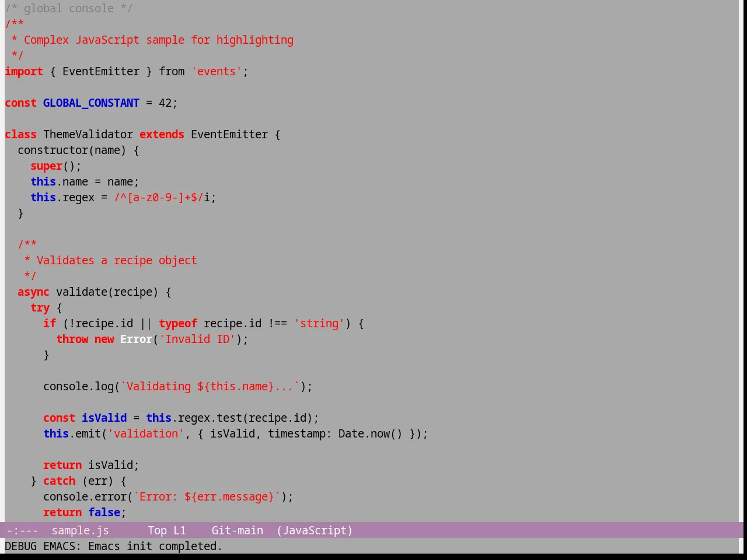The height and width of the screenshot is (560, 747).
Task: Click the 'Error: ${err.message}' template string
Action: [207, 496]
